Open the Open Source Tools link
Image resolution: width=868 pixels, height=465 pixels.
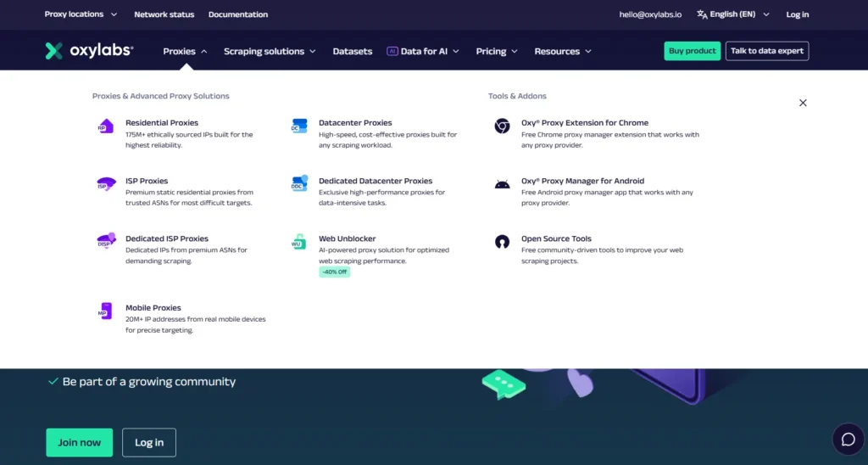[x=556, y=238]
